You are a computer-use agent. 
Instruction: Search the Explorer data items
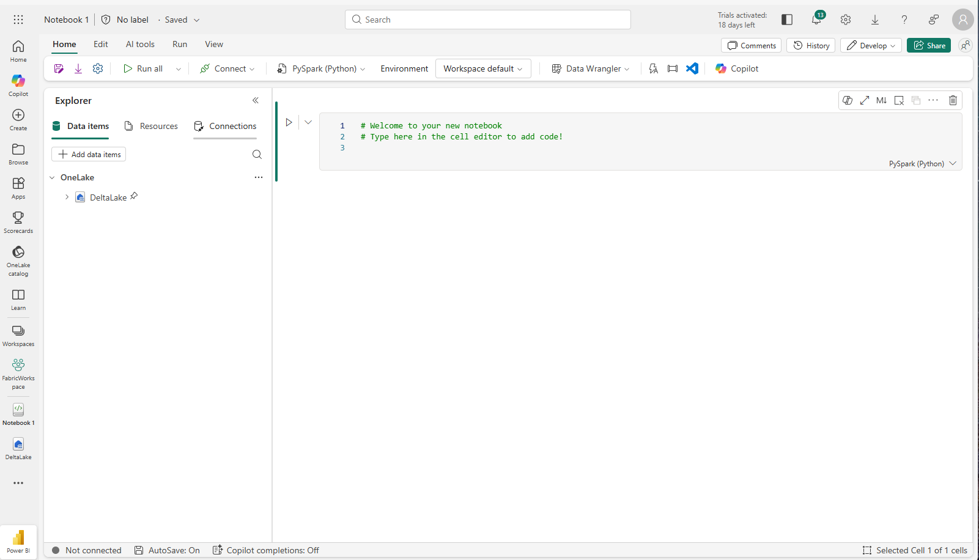point(257,154)
